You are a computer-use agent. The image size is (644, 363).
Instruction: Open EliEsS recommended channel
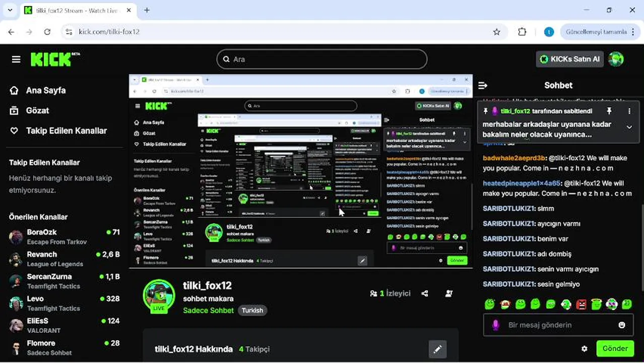coord(65,325)
